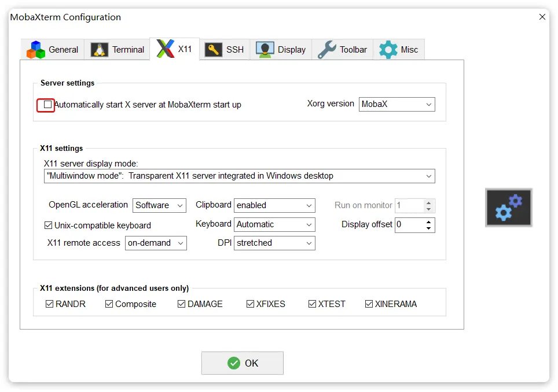Viewport: 558px width, 392px height.
Task: Click the blue gears settings icon
Action: [x=508, y=208]
